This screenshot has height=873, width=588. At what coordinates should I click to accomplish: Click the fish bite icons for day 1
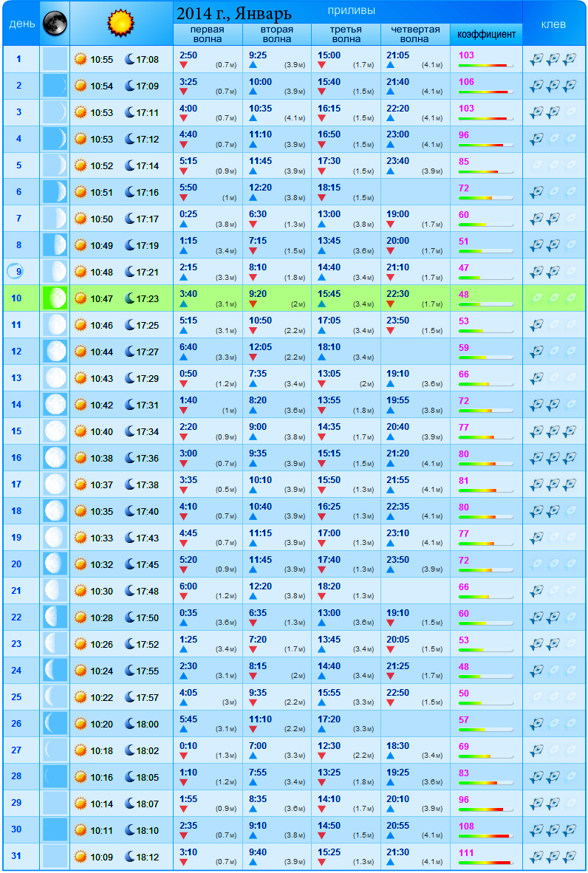(553, 59)
